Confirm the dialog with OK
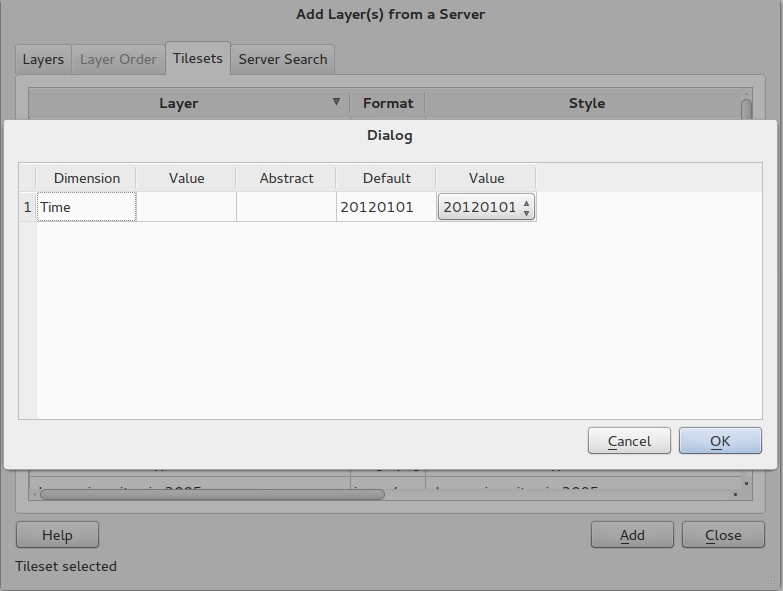Viewport: 783px width, 591px height. click(720, 441)
